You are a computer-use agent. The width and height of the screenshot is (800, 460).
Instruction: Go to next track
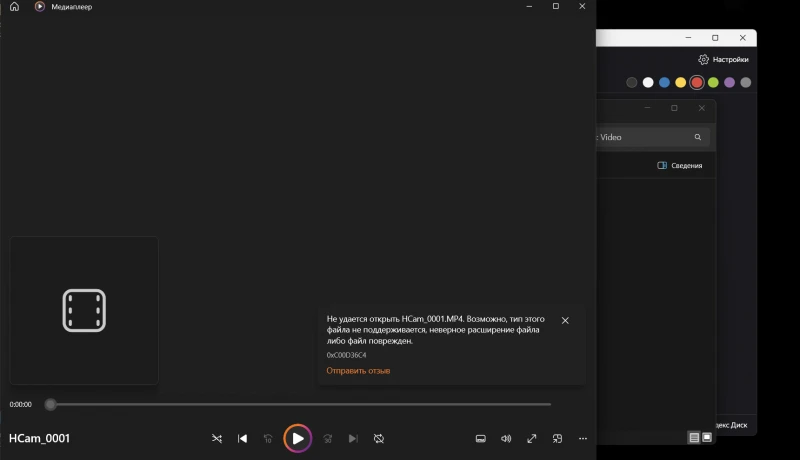pos(353,439)
